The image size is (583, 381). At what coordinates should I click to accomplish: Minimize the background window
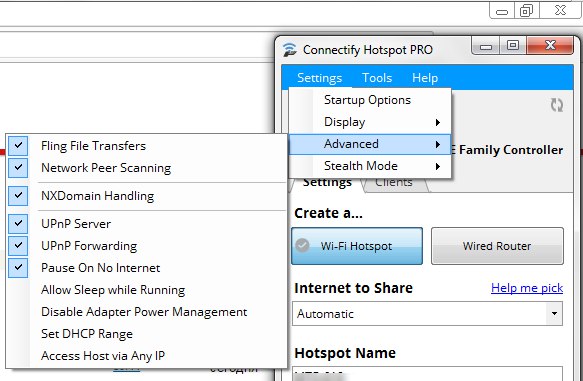[502, 10]
